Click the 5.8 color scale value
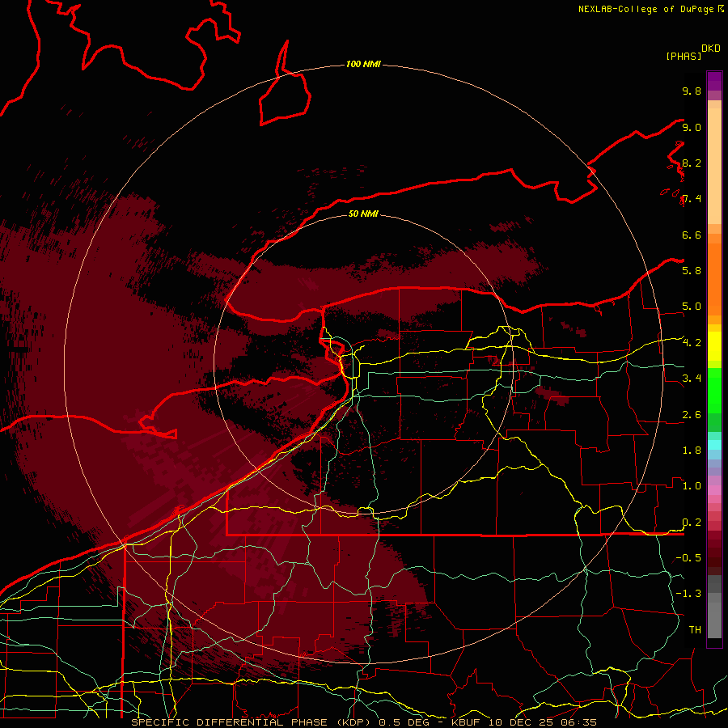 [692, 271]
